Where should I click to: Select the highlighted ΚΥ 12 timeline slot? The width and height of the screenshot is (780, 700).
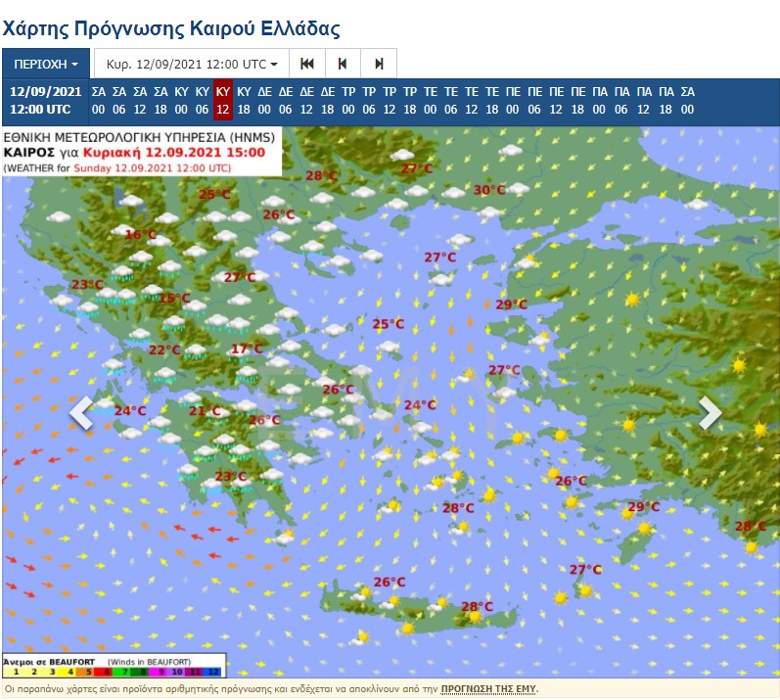click(223, 100)
